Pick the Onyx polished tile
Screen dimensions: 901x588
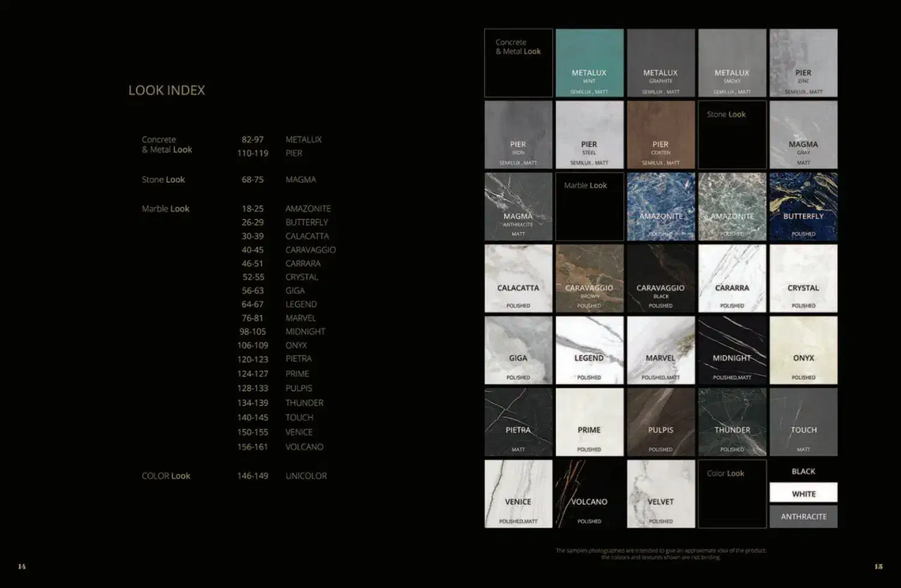pyautogui.click(x=803, y=350)
